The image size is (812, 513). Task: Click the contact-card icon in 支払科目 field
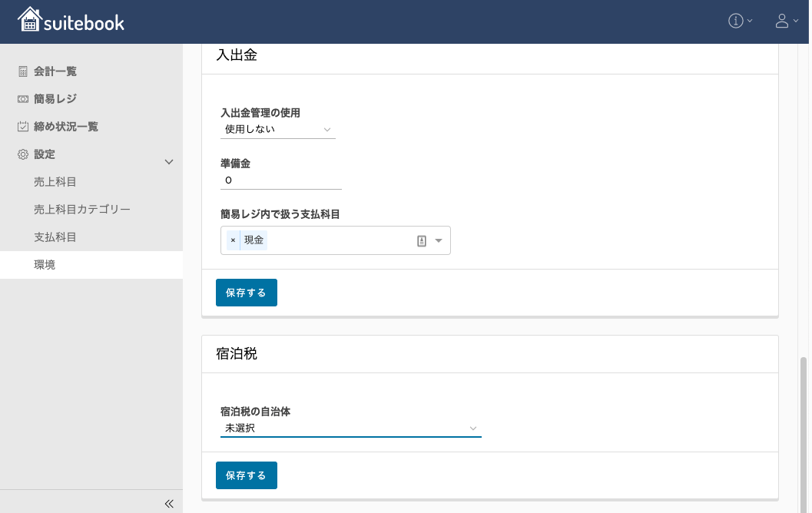pyautogui.click(x=422, y=240)
